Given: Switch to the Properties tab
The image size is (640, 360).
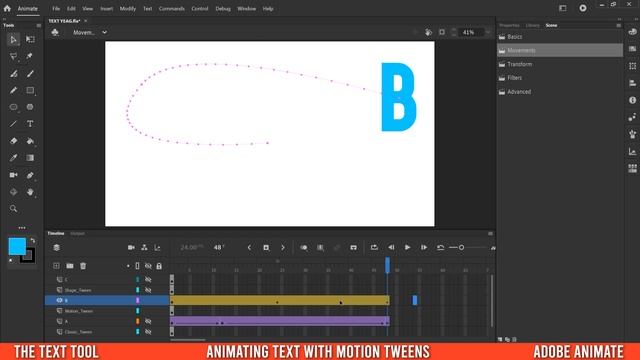Looking at the screenshot, I should [509, 25].
